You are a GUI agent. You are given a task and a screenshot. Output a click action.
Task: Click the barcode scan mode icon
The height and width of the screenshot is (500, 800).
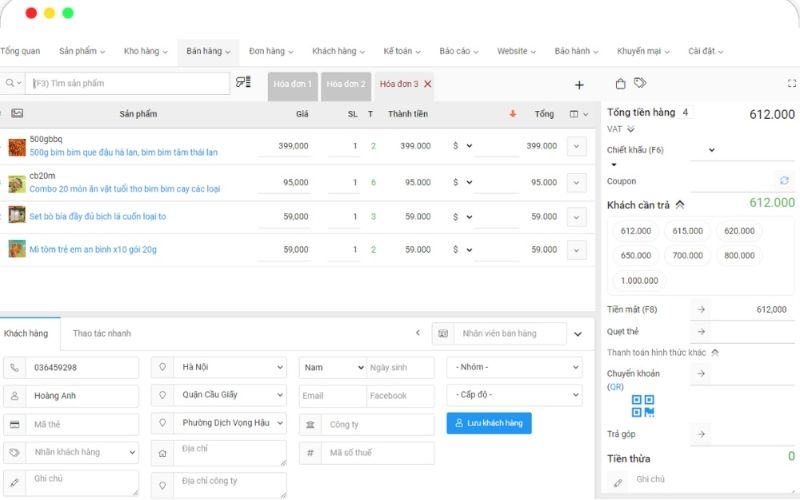pos(243,83)
